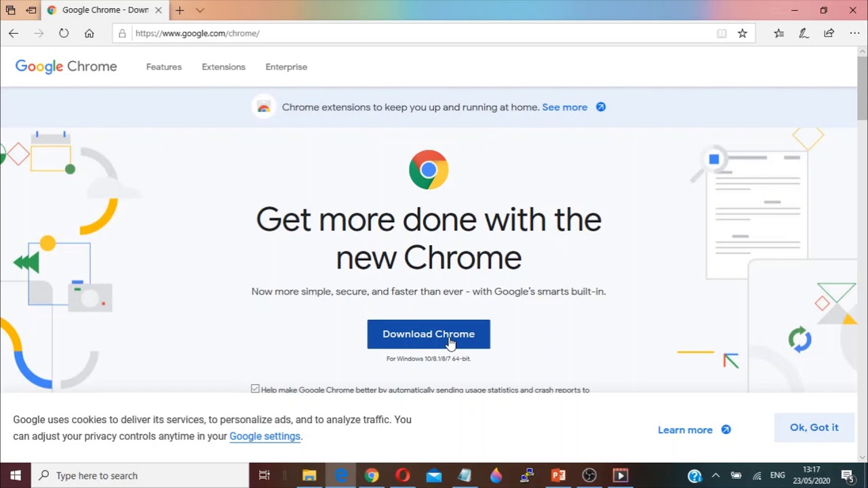This screenshot has height=488, width=868.
Task: Accept cookies with Ok, Got it
Action: pyautogui.click(x=814, y=428)
